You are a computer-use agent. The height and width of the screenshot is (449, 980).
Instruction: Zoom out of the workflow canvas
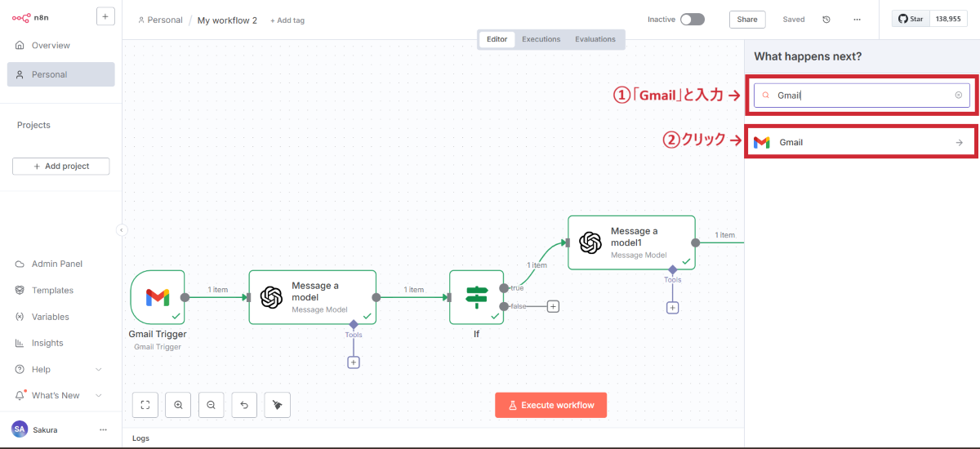(x=211, y=405)
